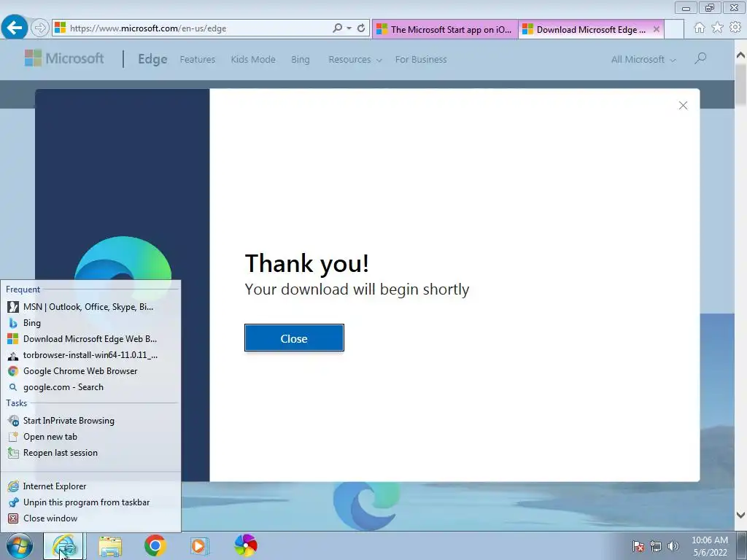
Task: Open the Windows Start orb
Action: 20,545
